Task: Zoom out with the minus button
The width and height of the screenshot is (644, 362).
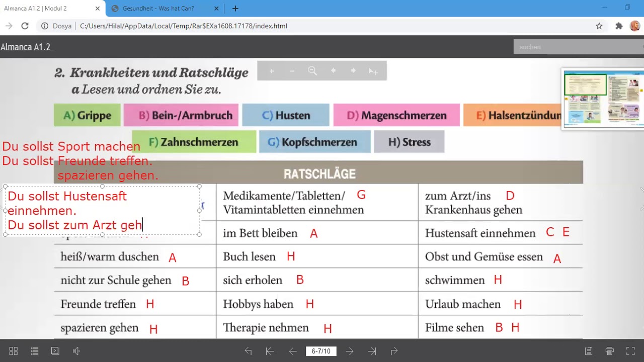Action: click(x=292, y=71)
